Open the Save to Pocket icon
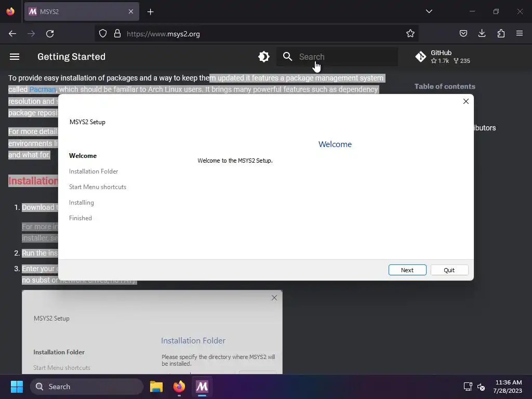This screenshot has width=532, height=399. click(463, 33)
